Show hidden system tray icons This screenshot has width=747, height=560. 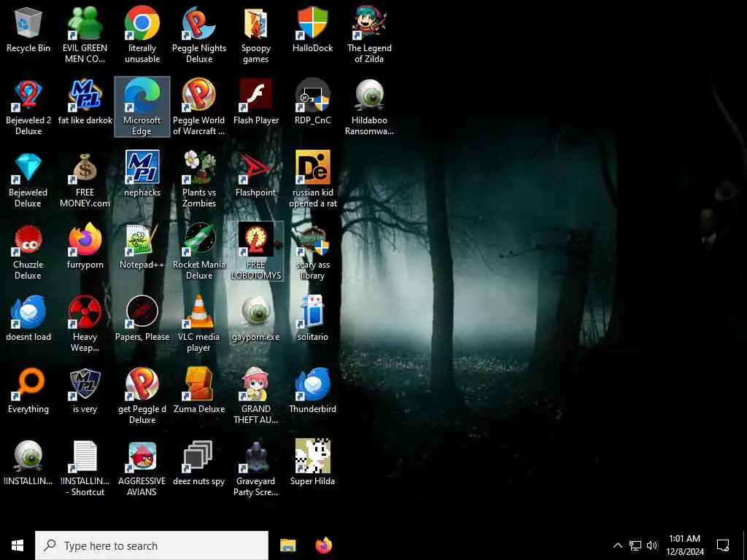tap(617, 545)
